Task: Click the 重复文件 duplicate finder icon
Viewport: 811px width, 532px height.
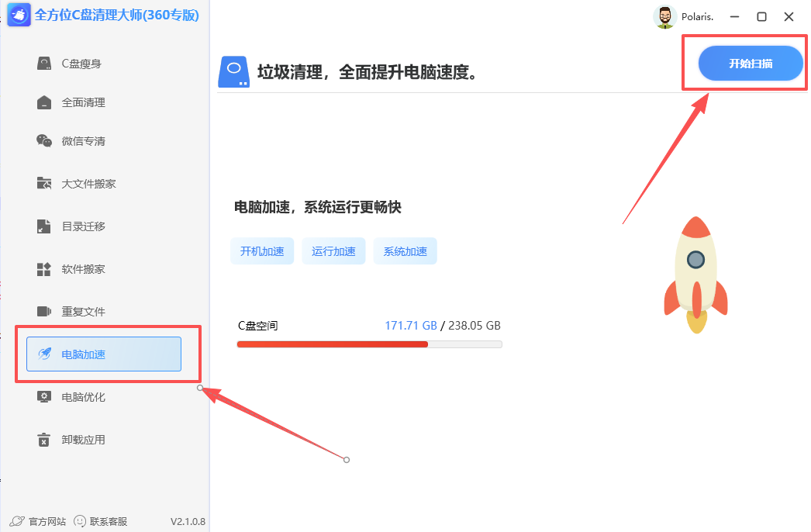Action: pos(44,311)
